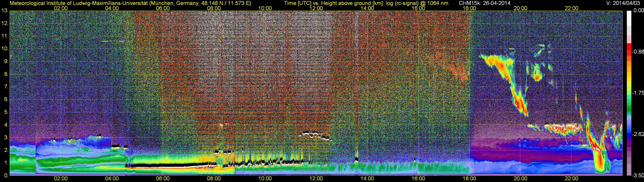Click the bottom-axis 18:00 tick label

469,179
